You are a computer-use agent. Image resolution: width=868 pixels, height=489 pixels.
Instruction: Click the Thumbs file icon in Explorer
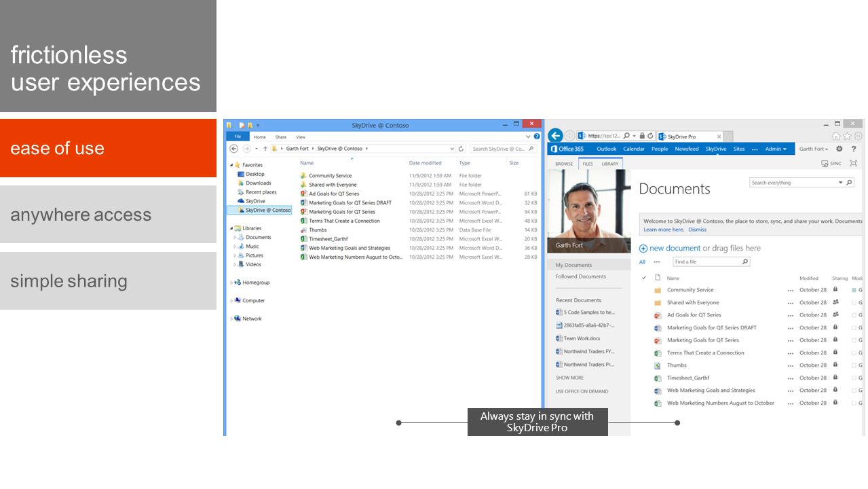point(303,230)
